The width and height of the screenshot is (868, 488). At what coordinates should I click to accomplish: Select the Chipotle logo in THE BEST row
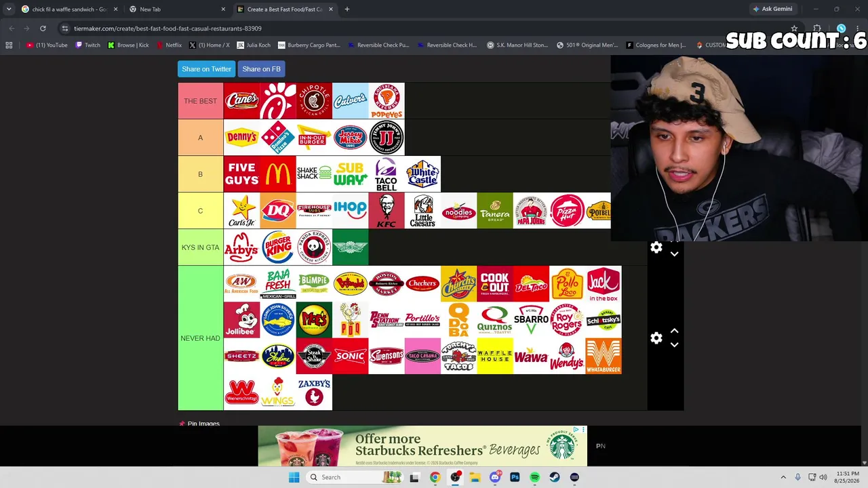tap(314, 101)
